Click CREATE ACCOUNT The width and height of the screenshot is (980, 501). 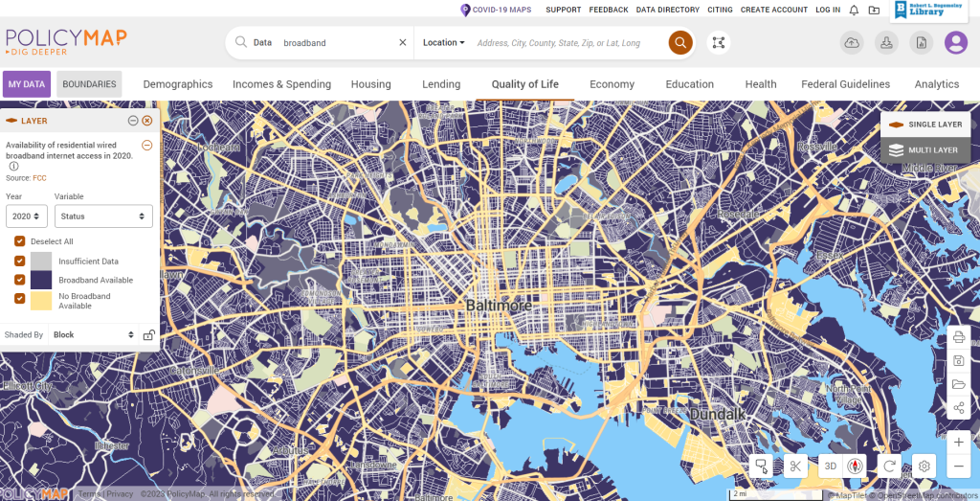[x=773, y=10]
